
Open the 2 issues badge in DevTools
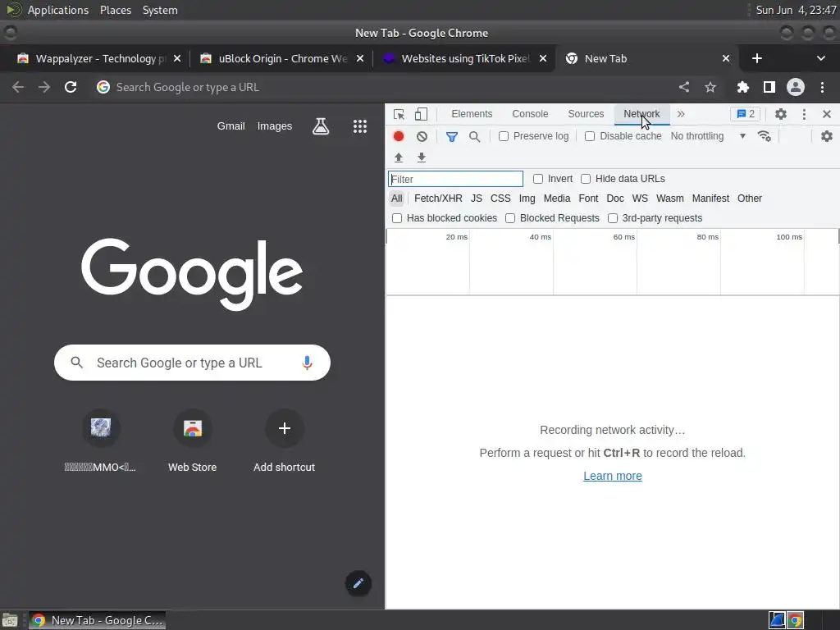click(745, 114)
